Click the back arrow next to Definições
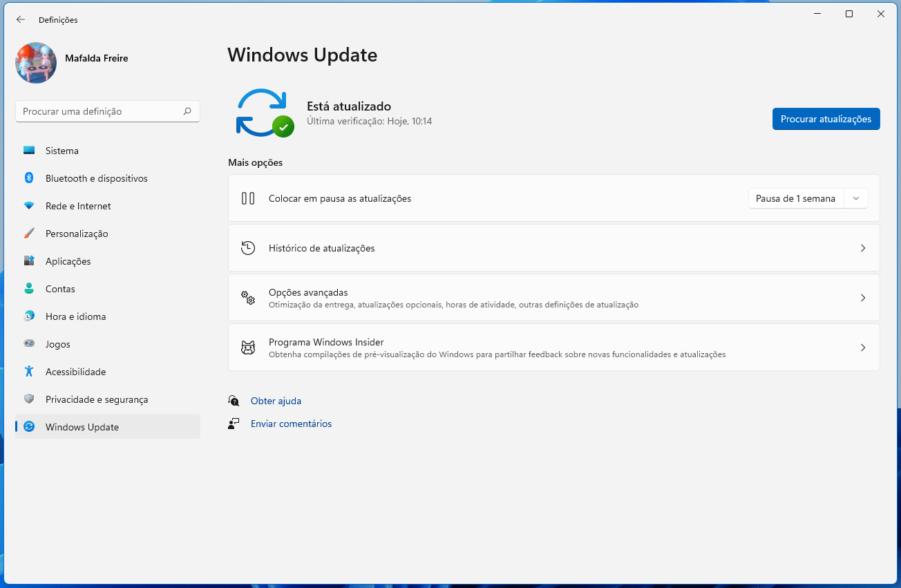Screen dimensions: 901x588 21,20
